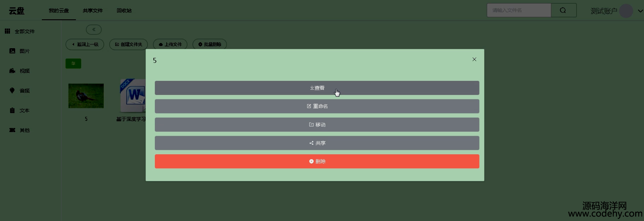The image size is (644, 221).
Task: Click the red 删除 button
Action: [317, 161]
